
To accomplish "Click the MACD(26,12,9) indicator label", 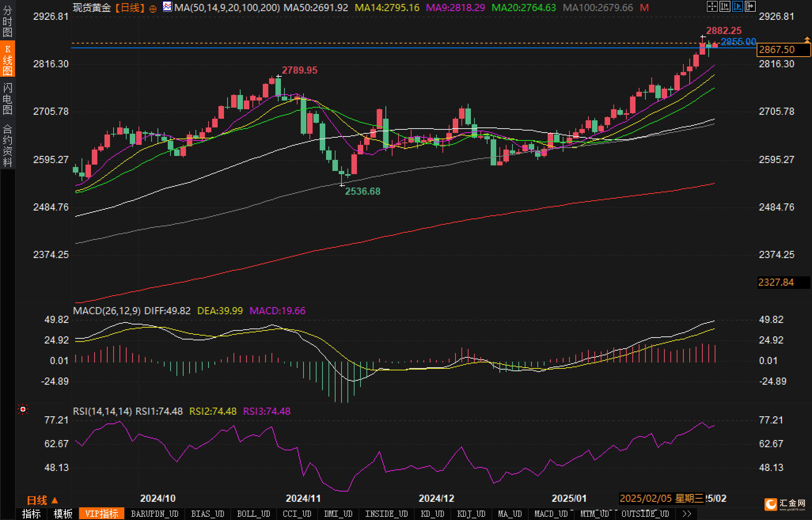I will pos(107,311).
